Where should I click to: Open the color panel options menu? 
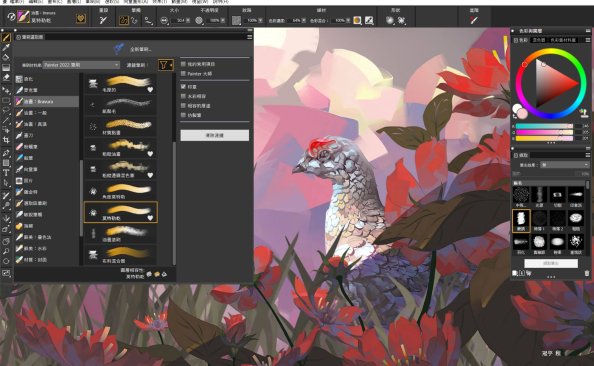(x=588, y=40)
